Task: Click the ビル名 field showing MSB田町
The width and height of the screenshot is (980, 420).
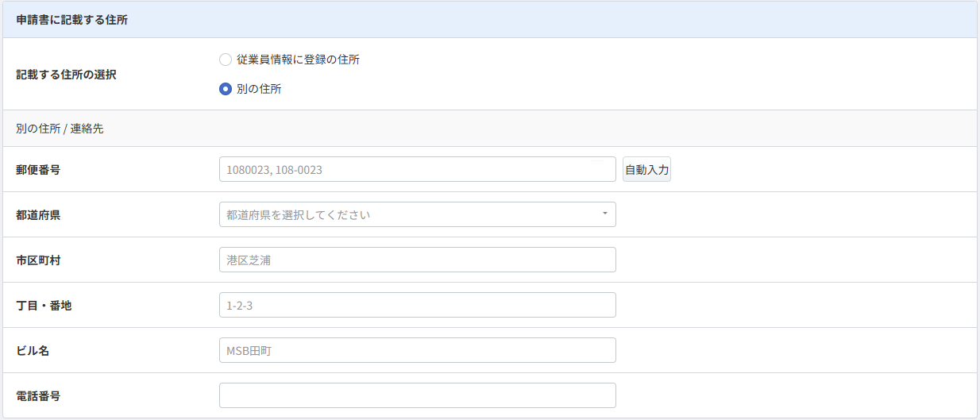Action: 418,350
